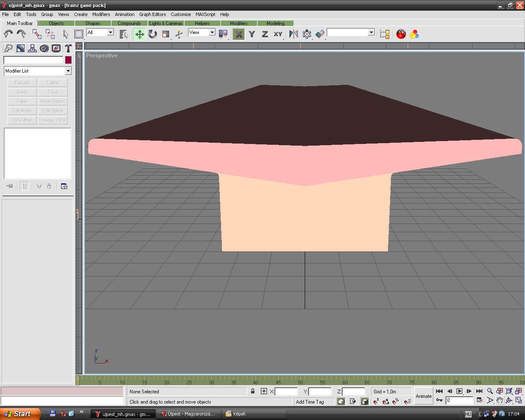Switch to the Create command panel
This screenshot has width=525, height=420.
pos(8,48)
